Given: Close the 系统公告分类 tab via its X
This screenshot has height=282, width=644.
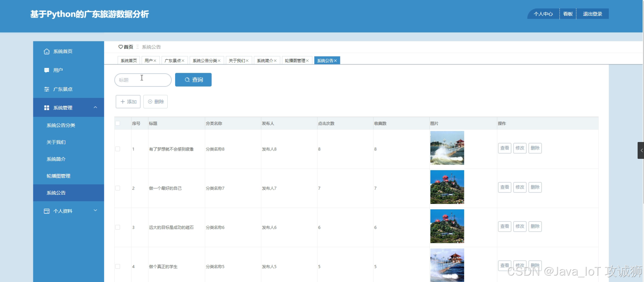Looking at the screenshot, I should 219,61.
